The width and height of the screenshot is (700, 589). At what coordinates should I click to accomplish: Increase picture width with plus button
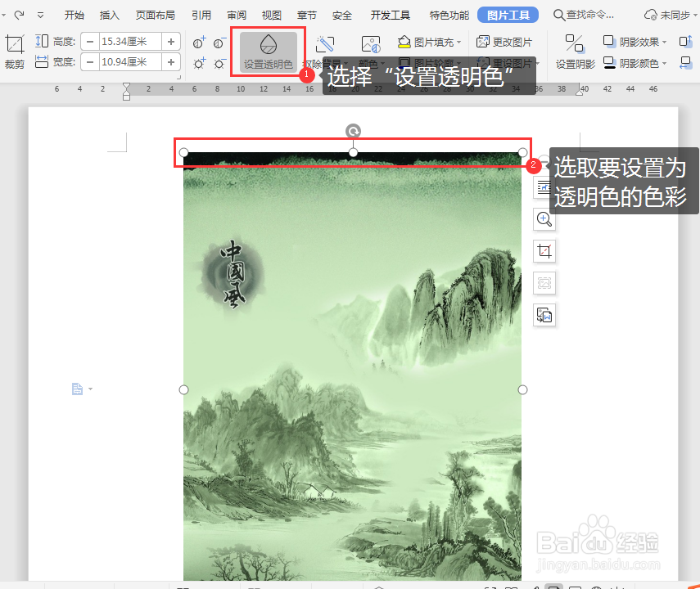(x=171, y=61)
